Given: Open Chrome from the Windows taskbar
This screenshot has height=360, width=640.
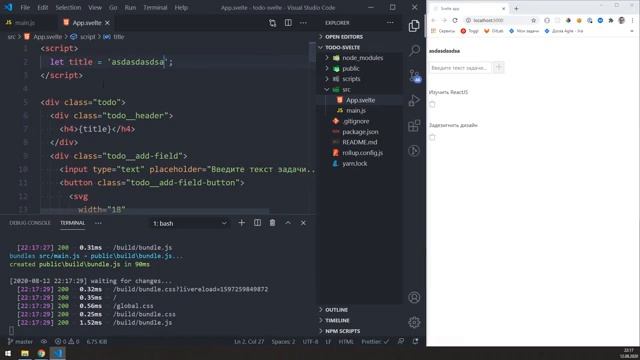Looking at the screenshot, I should (x=41, y=353).
